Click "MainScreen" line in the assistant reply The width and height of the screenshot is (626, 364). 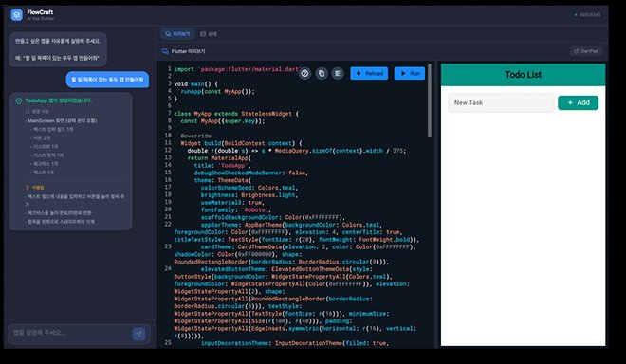point(62,120)
